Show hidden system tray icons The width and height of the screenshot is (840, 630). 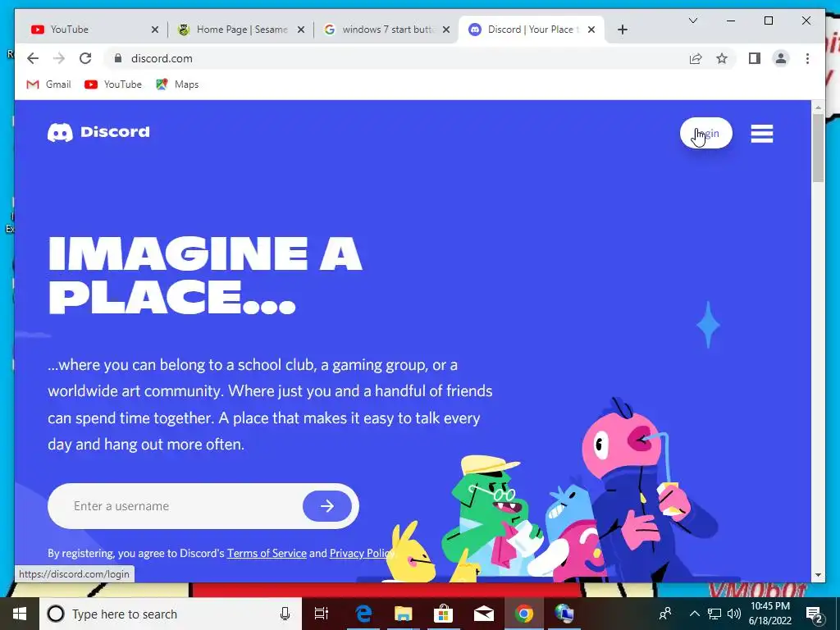[694, 614]
